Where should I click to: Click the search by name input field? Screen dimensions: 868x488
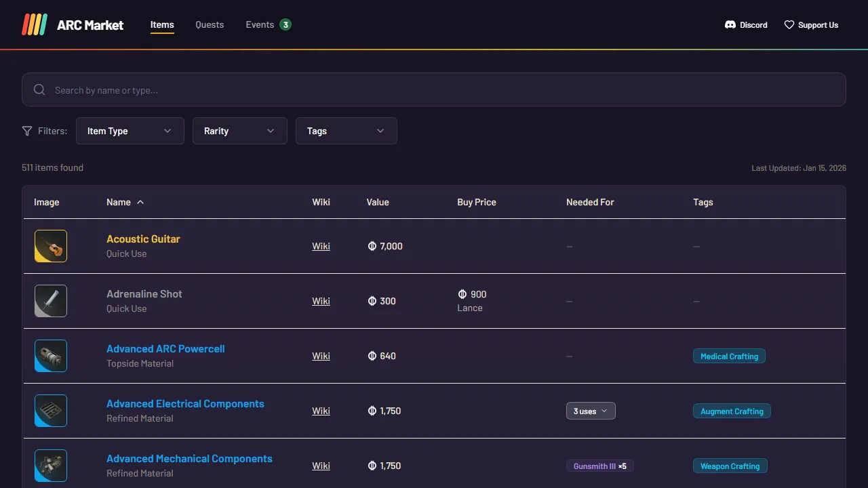[x=271, y=89]
